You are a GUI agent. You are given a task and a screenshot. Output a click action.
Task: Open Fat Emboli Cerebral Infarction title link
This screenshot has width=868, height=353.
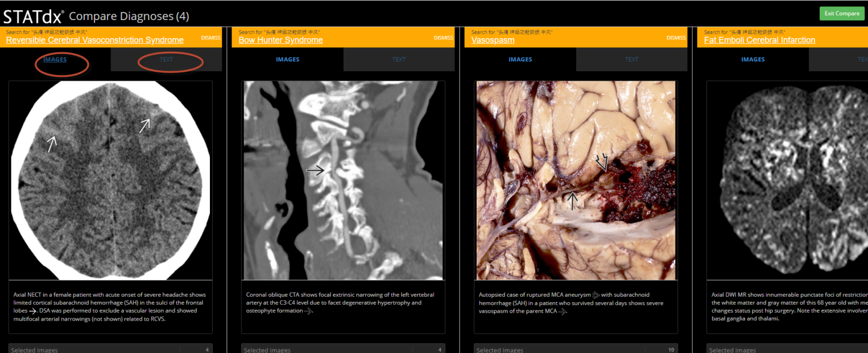tap(759, 40)
